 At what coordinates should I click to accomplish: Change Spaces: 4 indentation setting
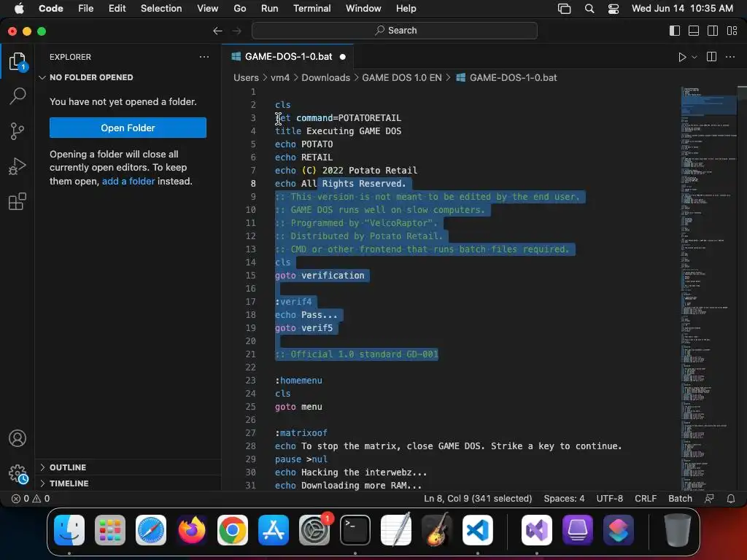click(564, 499)
